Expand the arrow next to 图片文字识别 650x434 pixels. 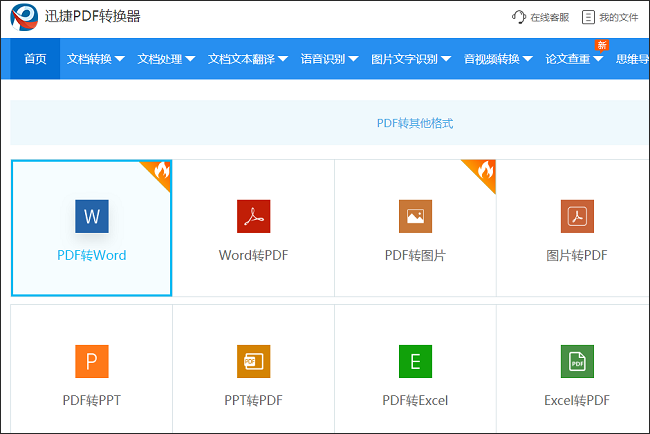point(446,59)
